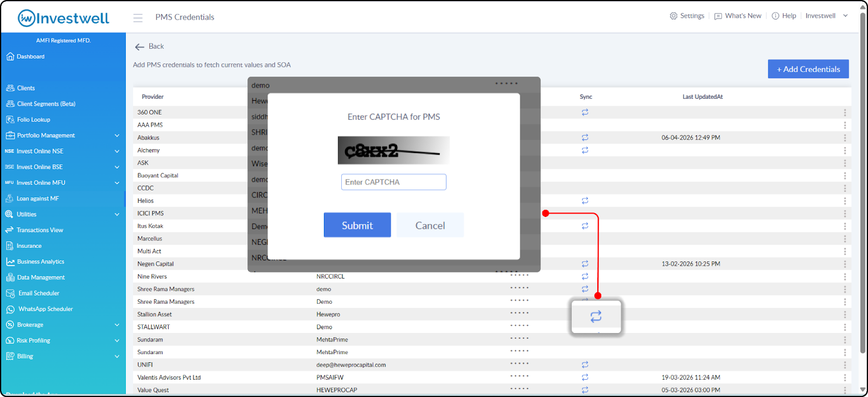Open Client Segments (Beta)
Screen dimensions: 868x397
coord(41,104)
